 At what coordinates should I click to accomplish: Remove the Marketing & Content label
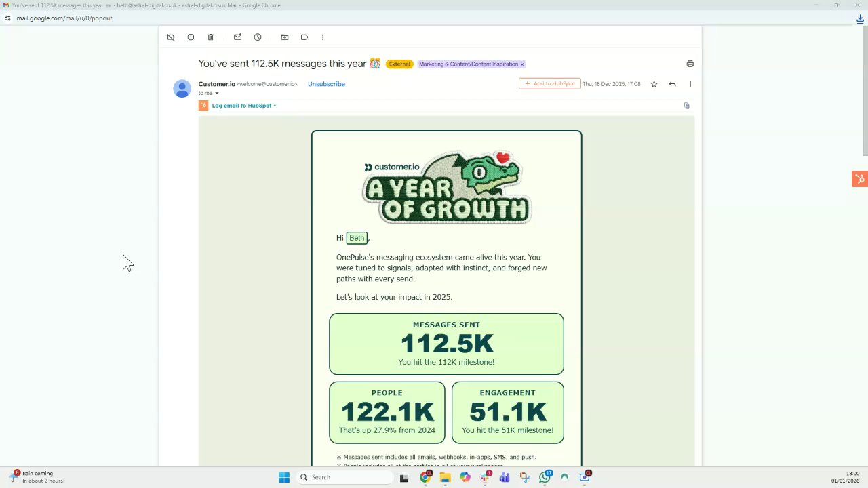click(522, 64)
